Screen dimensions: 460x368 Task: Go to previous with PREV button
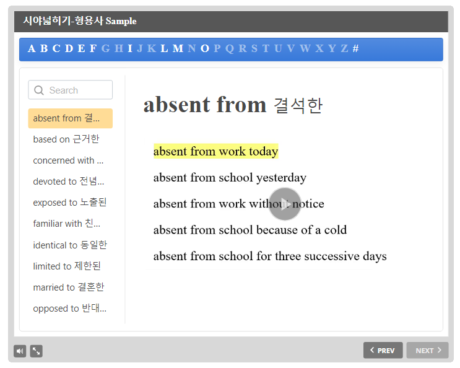pos(383,350)
